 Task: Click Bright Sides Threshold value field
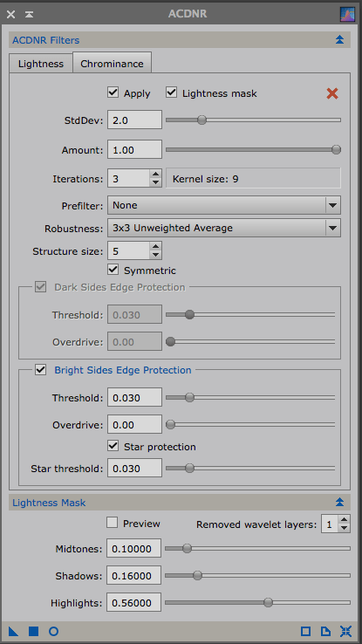click(x=134, y=398)
